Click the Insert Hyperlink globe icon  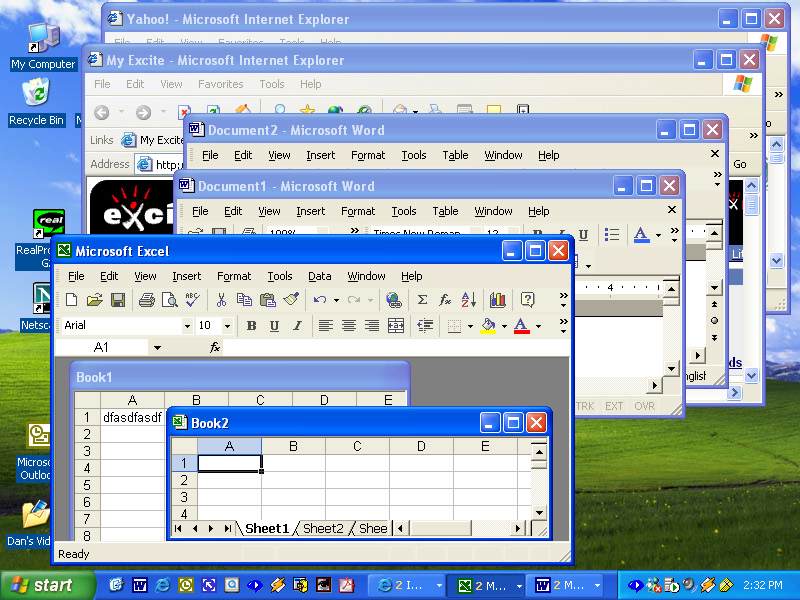(x=393, y=299)
